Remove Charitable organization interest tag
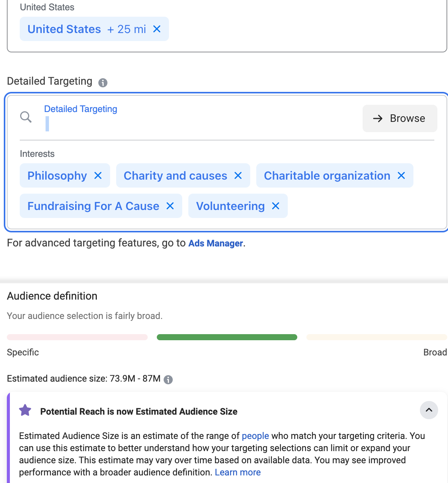Image resolution: width=448 pixels, height=483 pixels. pos(401,175)
